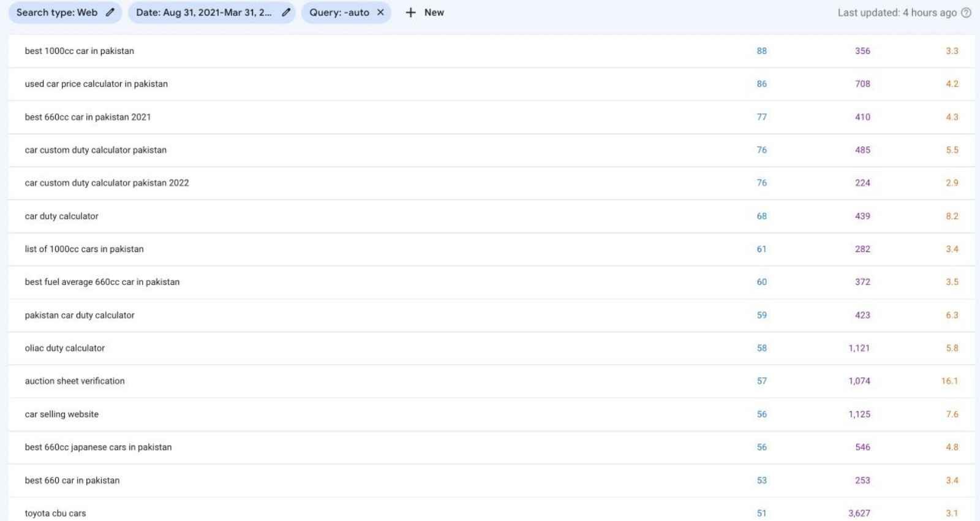Select 'toyota cbu cars' query row
980x521 pixels.
tap(55, 513)
